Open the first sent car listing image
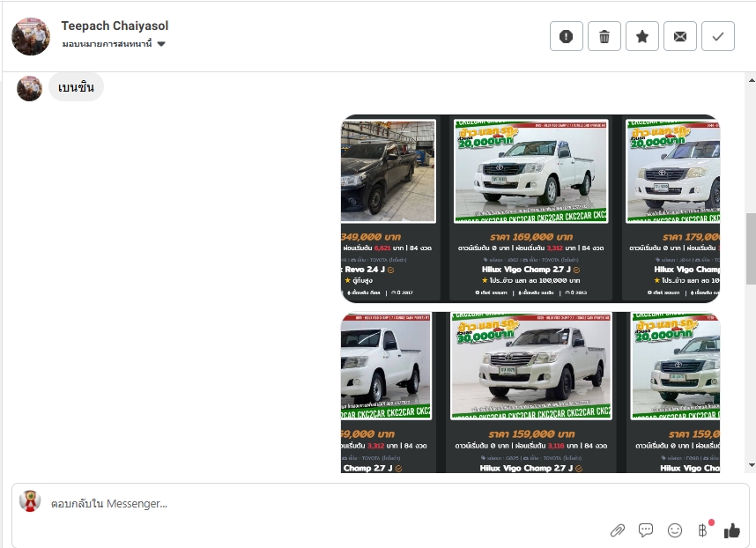 tap(530, 209)
